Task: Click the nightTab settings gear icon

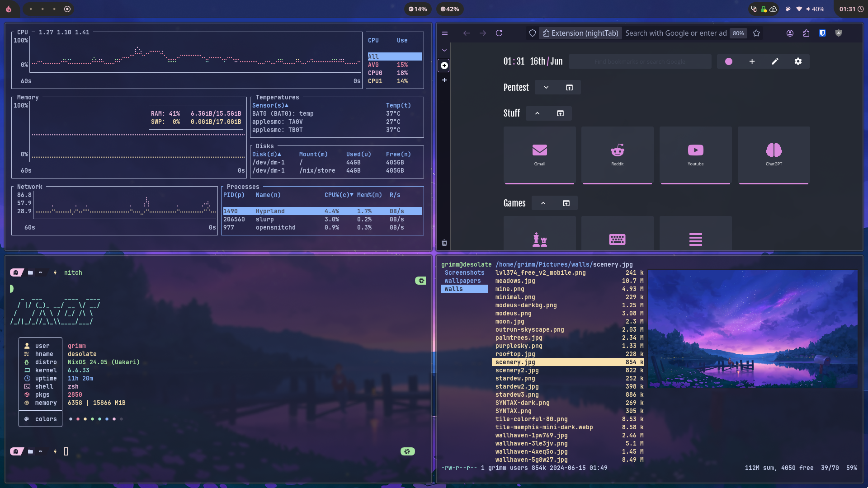Action: point(797,61)
